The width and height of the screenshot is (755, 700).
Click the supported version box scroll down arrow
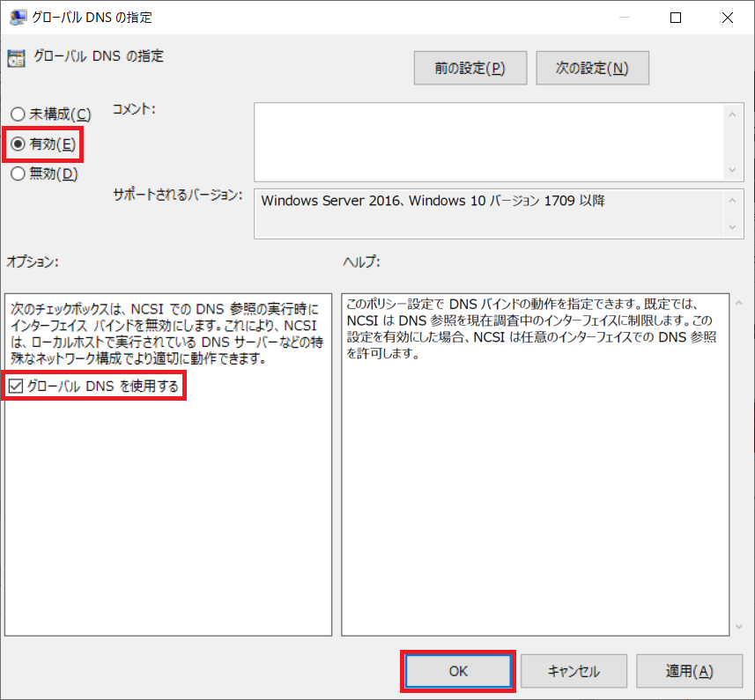pyautogui.click(x=732, y=227)
